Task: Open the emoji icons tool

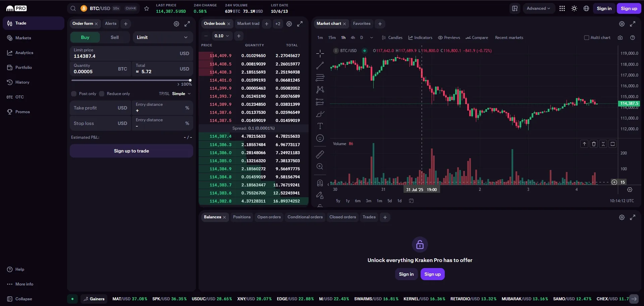Action: pos(320,138)
